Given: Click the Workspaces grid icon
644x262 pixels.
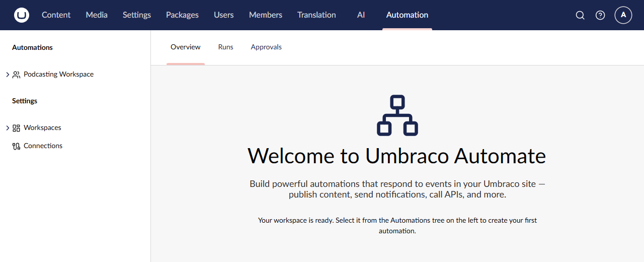Looking at the screenshot, I should pyautogui.click(x=16, y=128).
